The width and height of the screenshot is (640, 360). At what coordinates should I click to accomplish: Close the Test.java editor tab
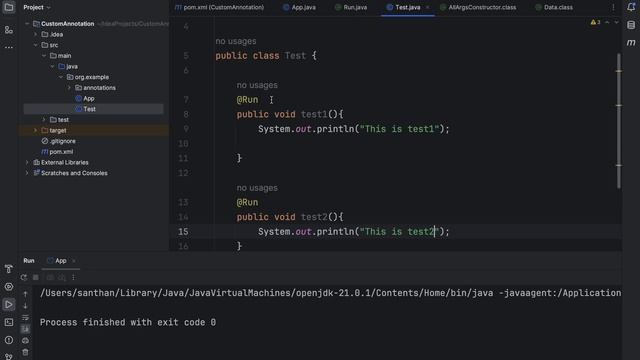(x=427, y=7)
